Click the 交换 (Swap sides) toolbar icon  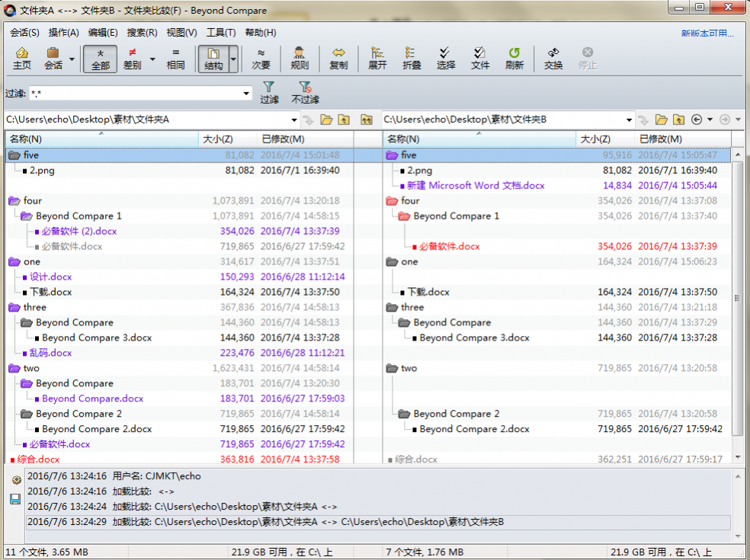click(553, 58)
